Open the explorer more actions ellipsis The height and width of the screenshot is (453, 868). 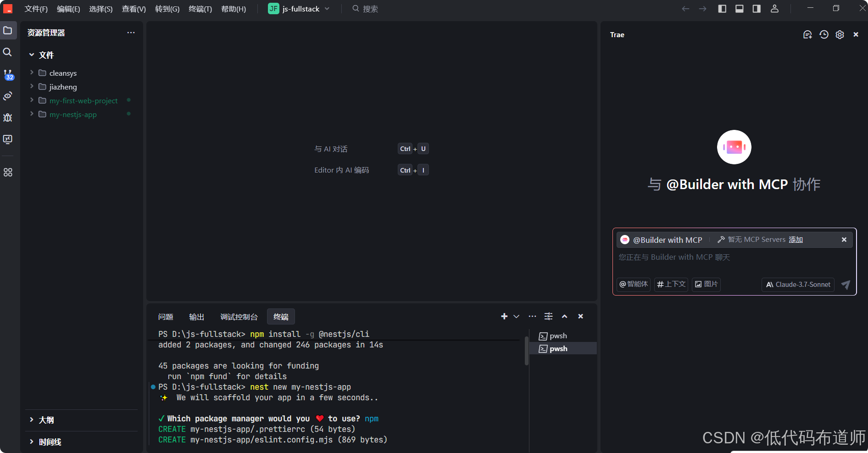[x=131, y=33]
